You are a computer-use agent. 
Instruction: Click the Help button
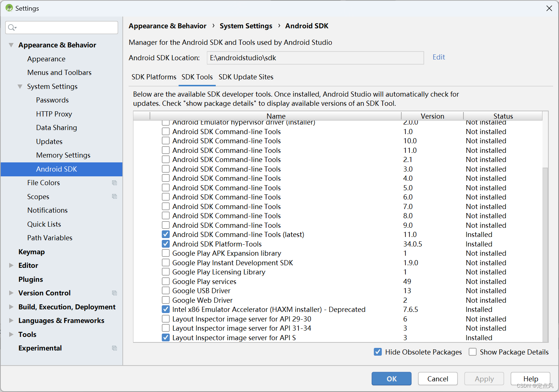click(530, 379)
